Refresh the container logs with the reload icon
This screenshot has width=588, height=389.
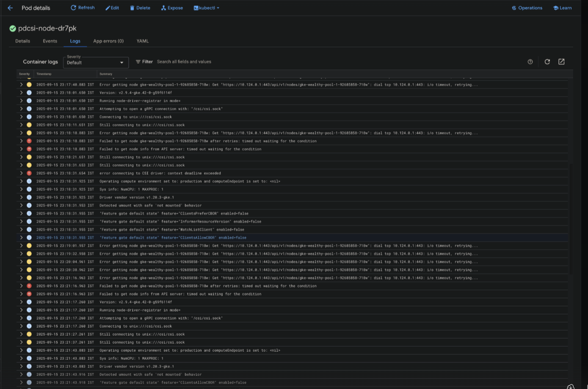[x=547, y=61]
